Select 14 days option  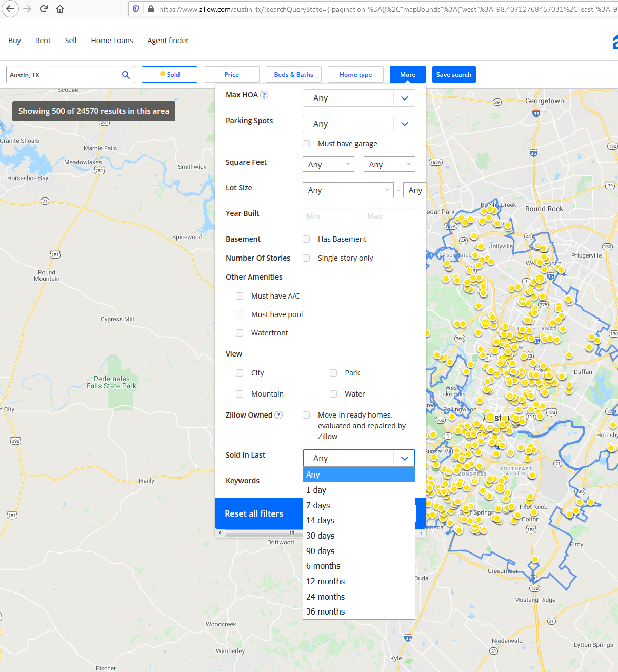[x=359, y=520]
